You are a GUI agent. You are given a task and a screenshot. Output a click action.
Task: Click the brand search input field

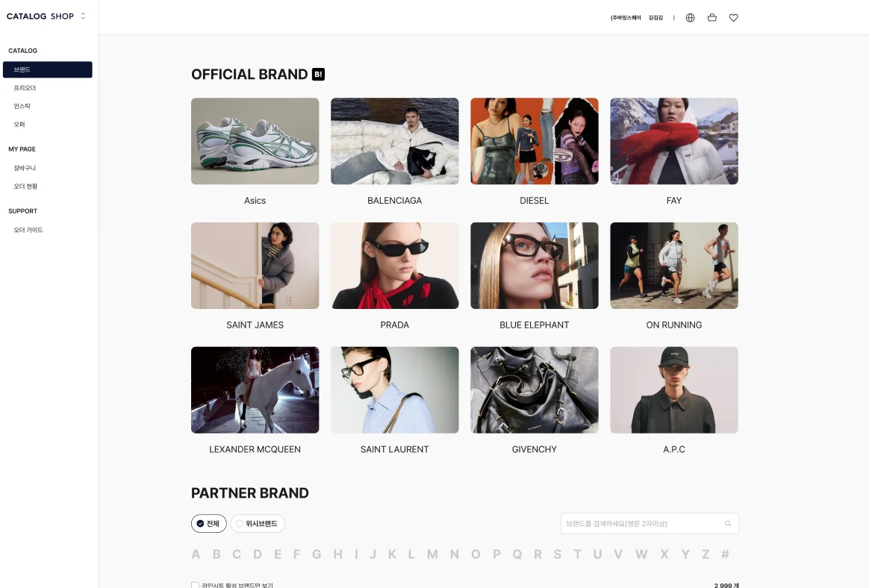click(x=650, y=524)
